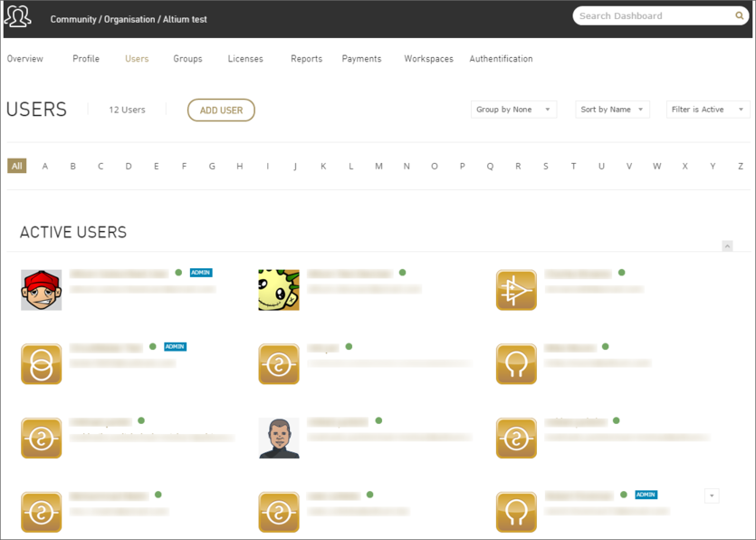Select the All alphabet filter
The image size is (756, 540).
tap(16, 166)
